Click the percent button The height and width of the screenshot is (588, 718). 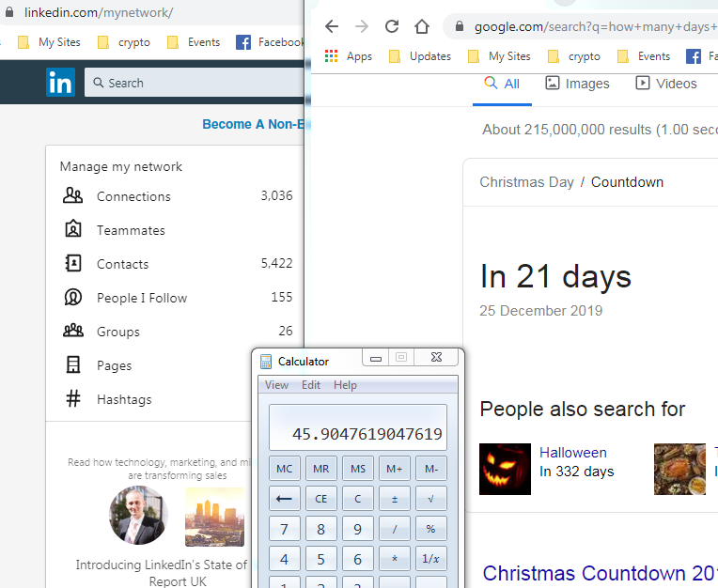pos(430,529)
